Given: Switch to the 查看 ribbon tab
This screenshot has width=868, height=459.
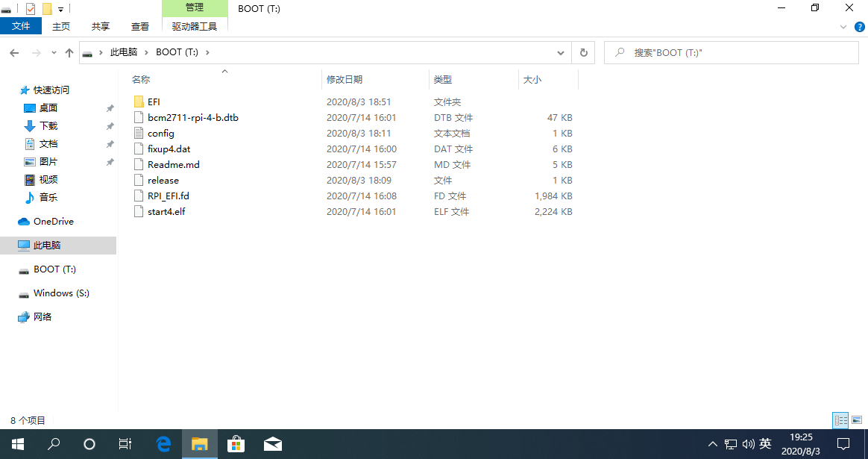Looking at the screenshot, I should [140, 26].
